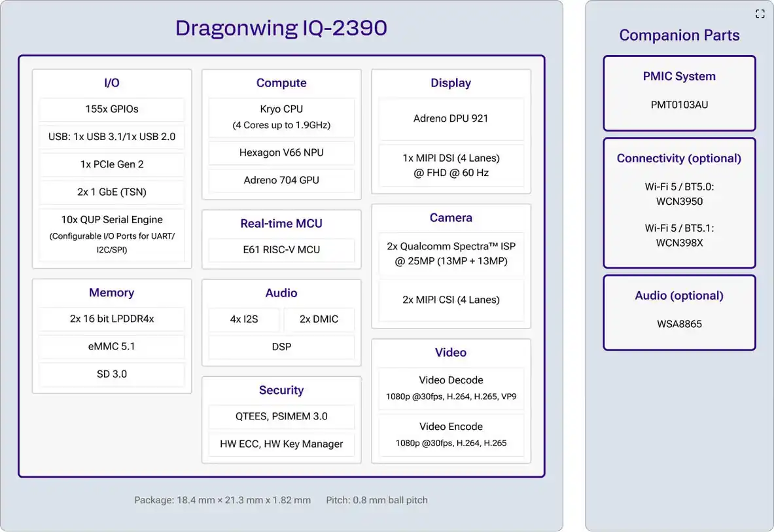Click the Audio (optional) heading
Screen dimensions: 774x532
(679, 296)
